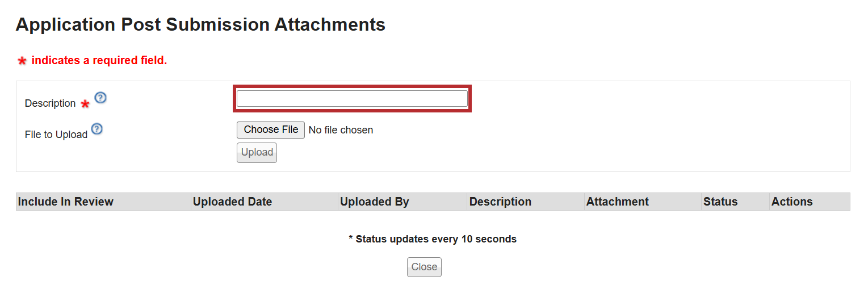
Task: Click the File to Upload label
Action: tap(56, 135)
